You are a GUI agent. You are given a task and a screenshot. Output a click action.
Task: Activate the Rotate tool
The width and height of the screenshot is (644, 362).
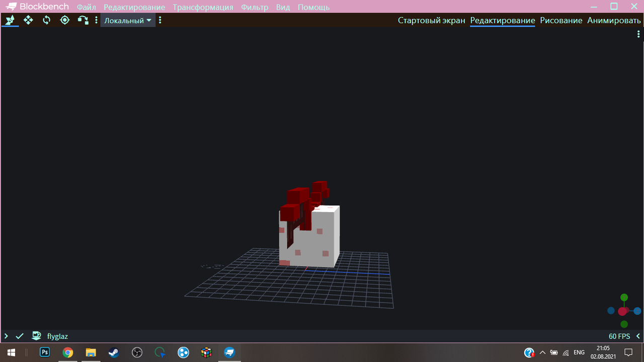(x=46, y=20)
